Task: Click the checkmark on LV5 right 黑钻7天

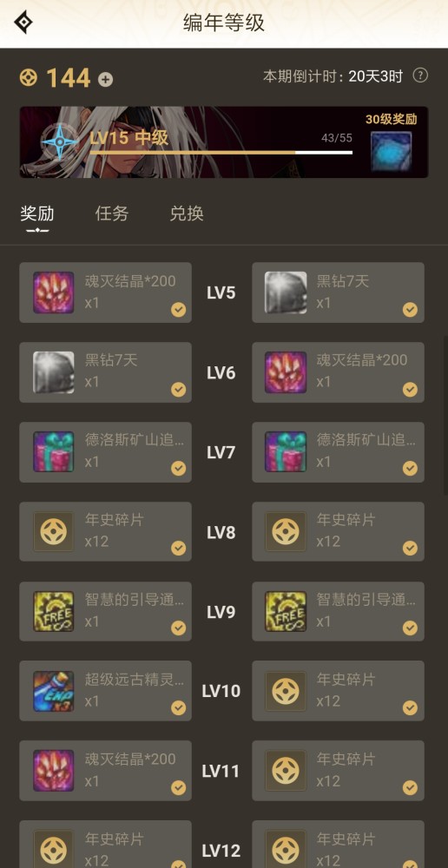Action: (410, 310)
